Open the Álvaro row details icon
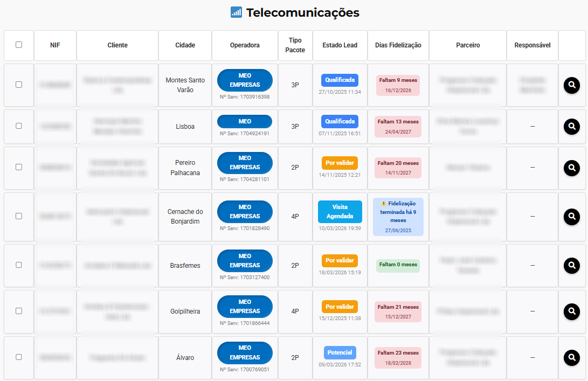This screenshot has width=588, height=381. coord(572,357)
